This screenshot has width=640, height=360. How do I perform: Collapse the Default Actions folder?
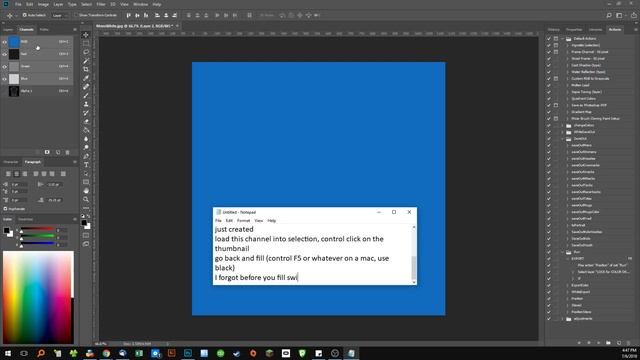pyautogui.click(x=562, y=38)
